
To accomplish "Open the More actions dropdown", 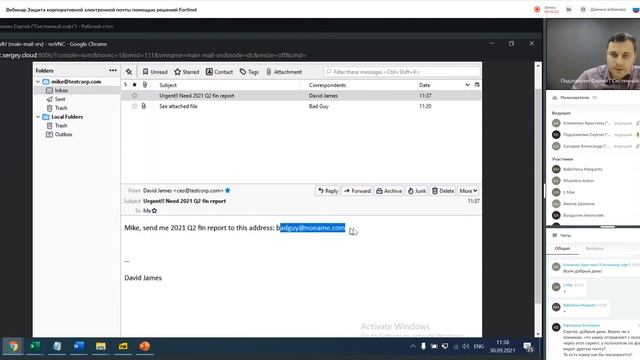I will click(x=468, y=191).
